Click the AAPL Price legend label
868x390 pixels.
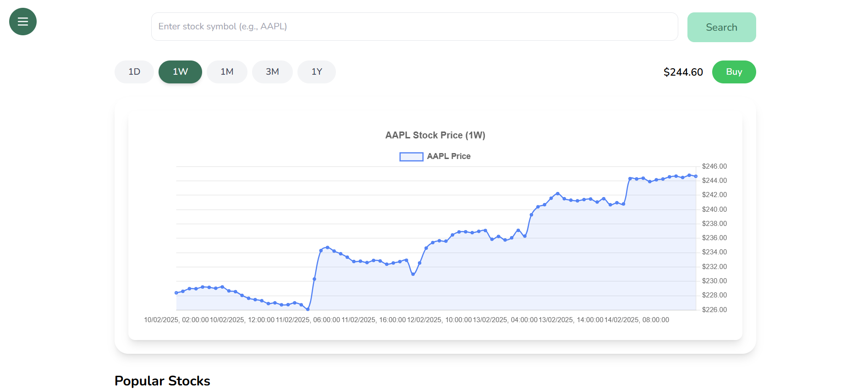pyautogui.click(x=449, y=156)
